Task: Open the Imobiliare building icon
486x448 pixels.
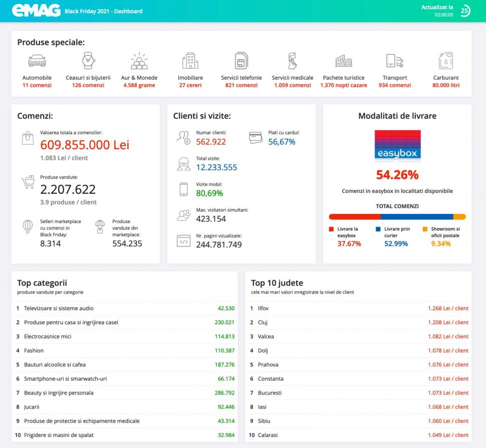Action: pyautogui.click(x=190, y=61)
